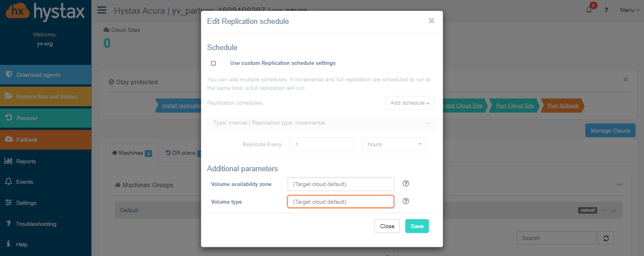Open notifications bell icon
The image size is (644, 256).
(589, 10)
